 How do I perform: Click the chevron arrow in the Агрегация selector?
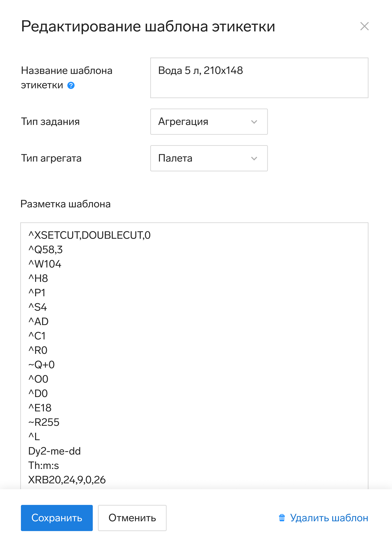click(254, 122)
